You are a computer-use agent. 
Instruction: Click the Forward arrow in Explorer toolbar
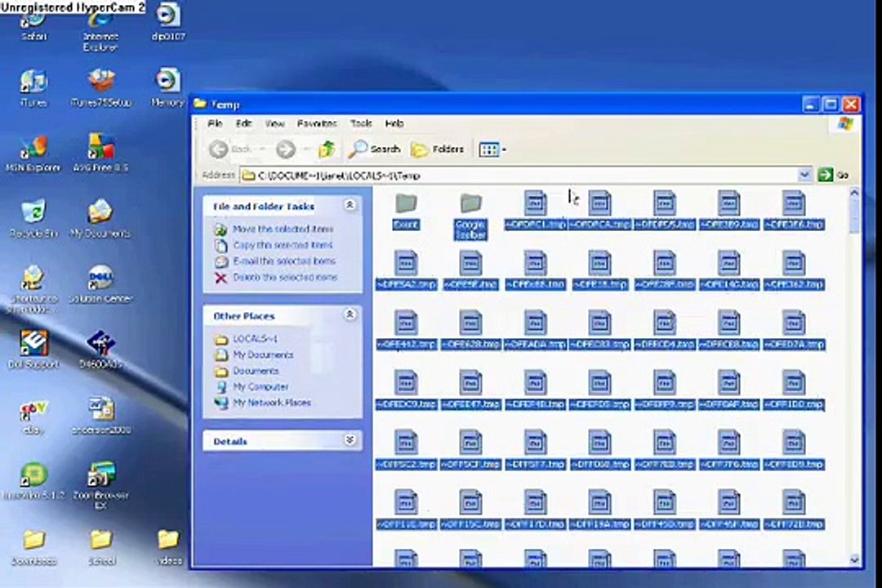[x=286, y=149]
